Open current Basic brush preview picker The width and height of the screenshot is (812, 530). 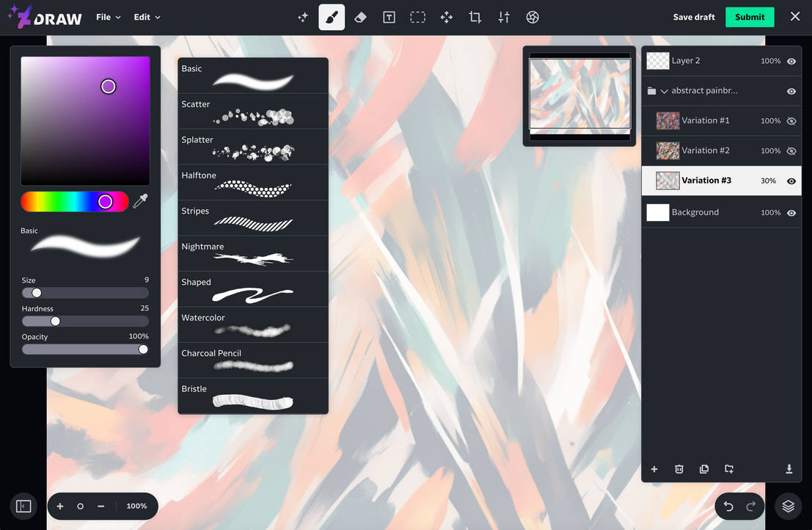[85, 246]
